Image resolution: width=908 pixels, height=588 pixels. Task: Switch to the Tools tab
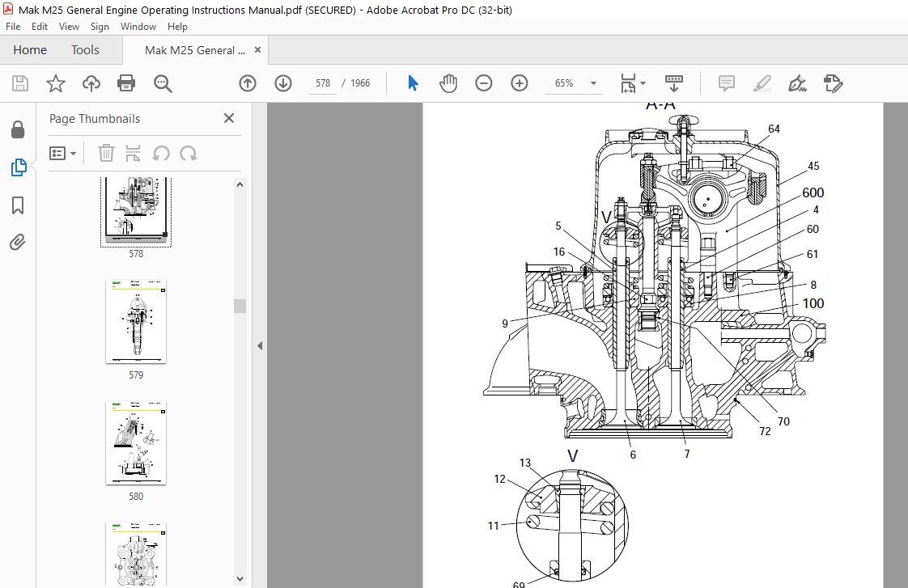click(85, 50)
